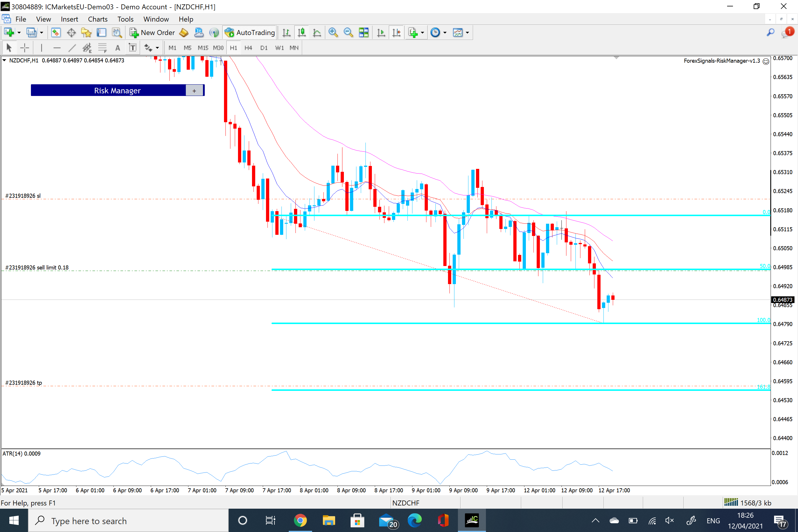
Task: Expand the New Chart dropdown arrow
Action: 19,33
